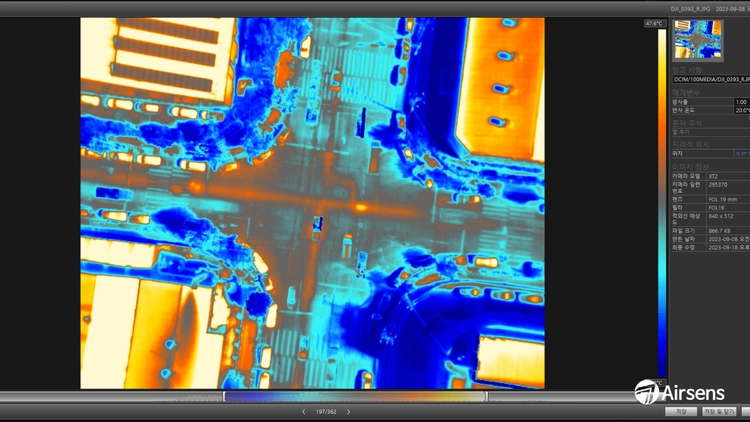This screenshot has width=750, height=422.
Task: Click the middle of the temperature span gradient
Action: (355, 396)
